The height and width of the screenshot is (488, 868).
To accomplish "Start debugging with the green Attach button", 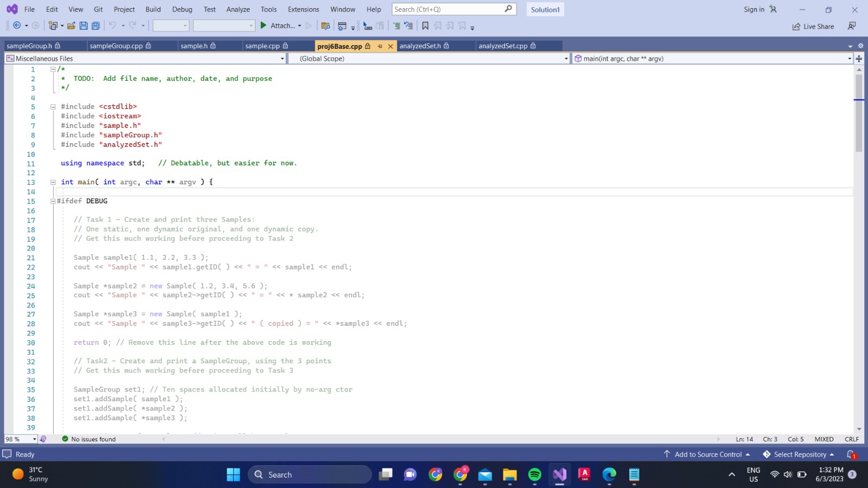I will (264, 25).
